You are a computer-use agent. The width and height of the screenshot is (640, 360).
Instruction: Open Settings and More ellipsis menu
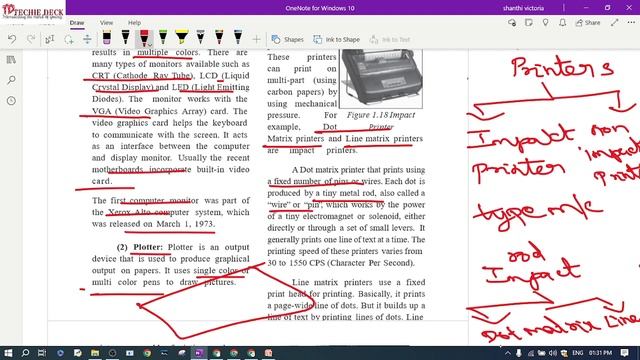click(x=631, y=23)
